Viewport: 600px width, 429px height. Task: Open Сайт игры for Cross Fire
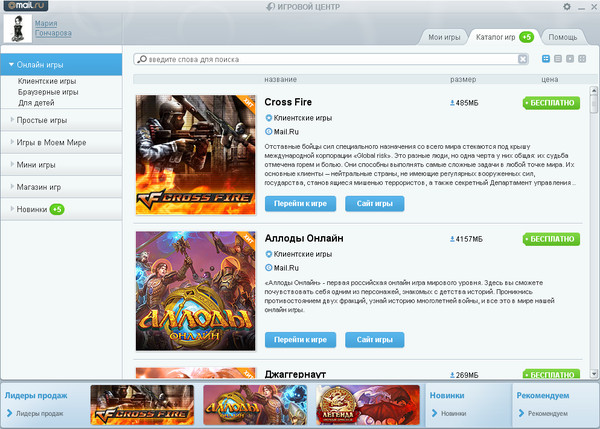coord(375,204)
